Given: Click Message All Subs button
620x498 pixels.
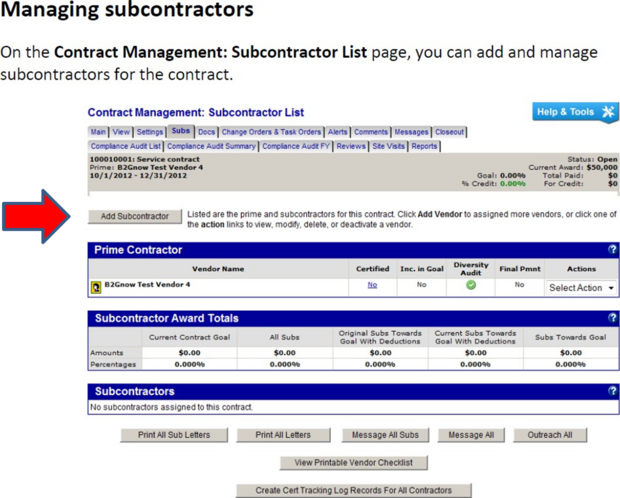Looking at the screenshot, I should (x=385, y=435).
